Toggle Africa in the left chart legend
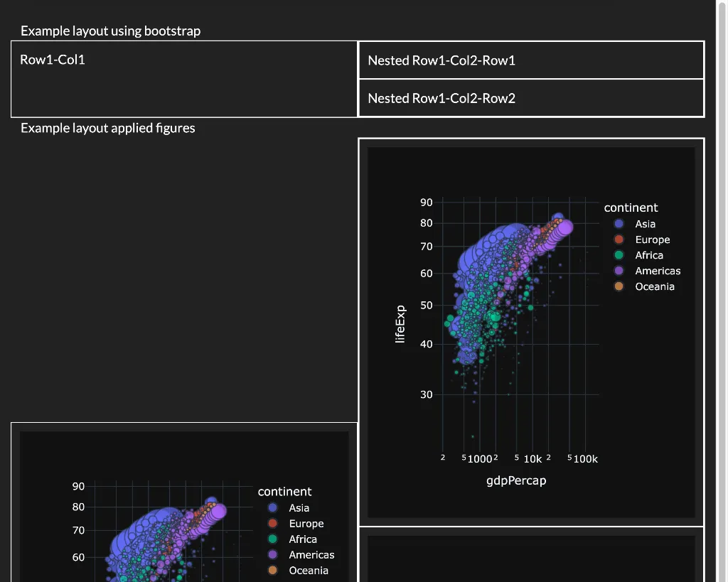The height and width of the screenshot is (582, 728). pos(302,539)
